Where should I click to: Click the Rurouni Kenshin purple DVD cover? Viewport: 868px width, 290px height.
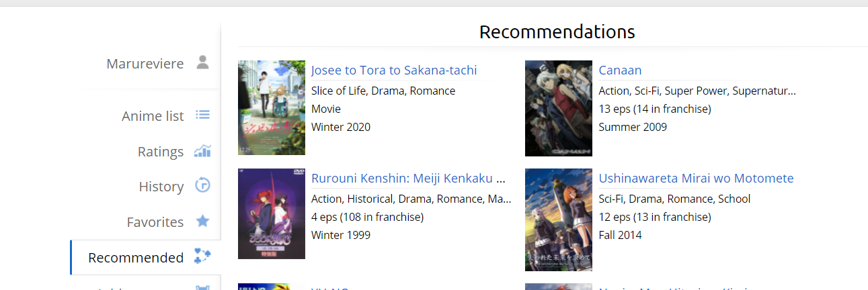(x=272, y=213)
